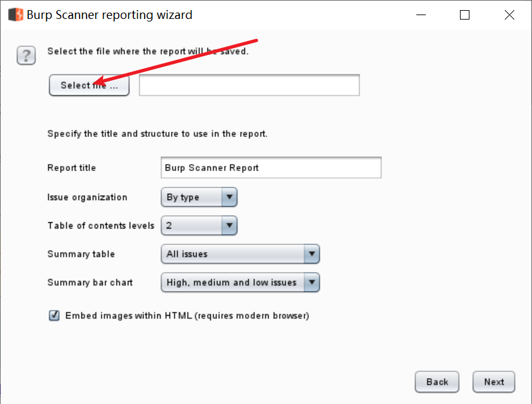Click the 'Summary bar chart' label
Image resolution: width=532 pixels, height=404 pixels.
(x=90, y=283)
